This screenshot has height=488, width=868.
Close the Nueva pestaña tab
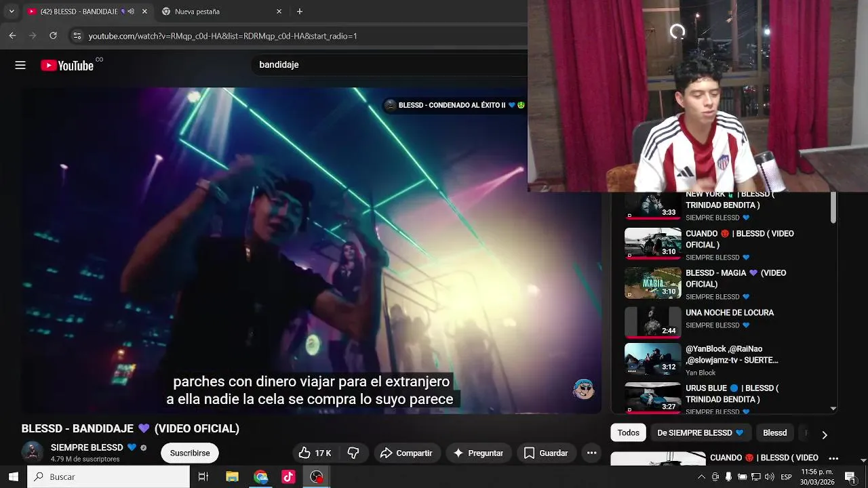pyautogui.click(x=279, y=12)
